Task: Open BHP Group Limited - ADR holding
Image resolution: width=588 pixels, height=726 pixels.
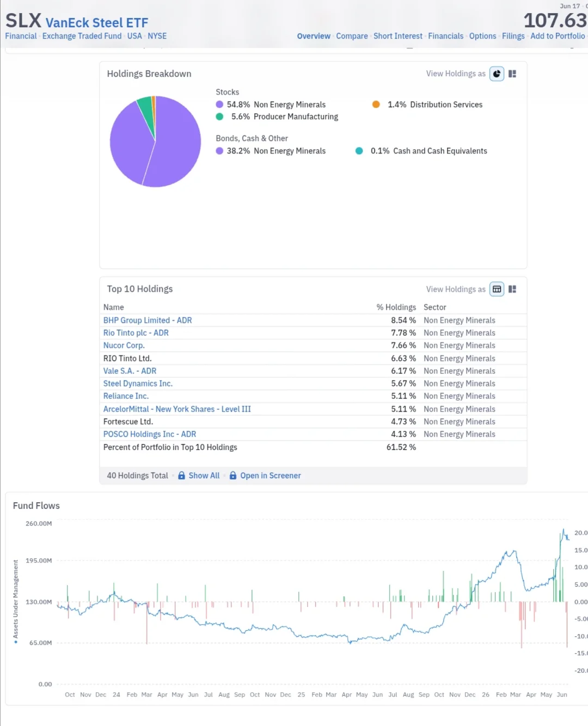Action: tap(148, 321)
